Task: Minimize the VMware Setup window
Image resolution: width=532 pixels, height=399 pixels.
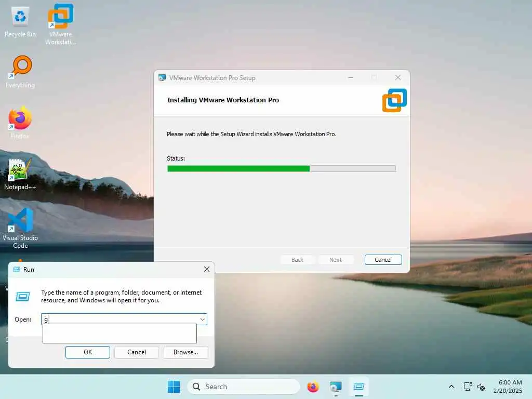Action: coord(351,78)
